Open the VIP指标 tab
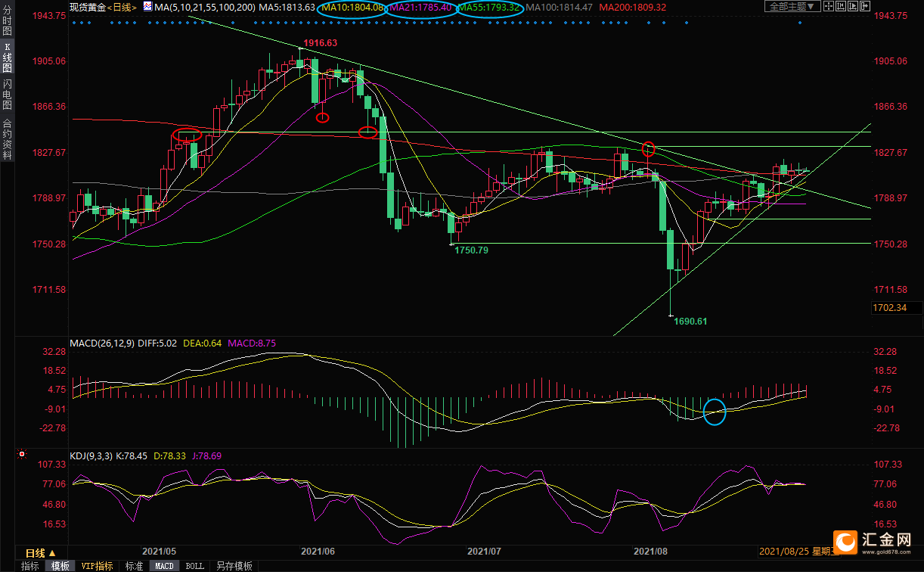Screen dimensions: 924x572 [97, 566]
